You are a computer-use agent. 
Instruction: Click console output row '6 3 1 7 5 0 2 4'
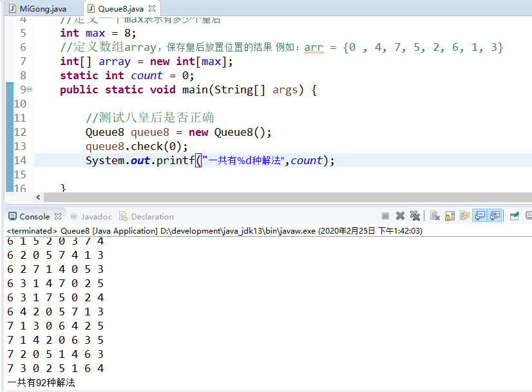click(55, 297)
